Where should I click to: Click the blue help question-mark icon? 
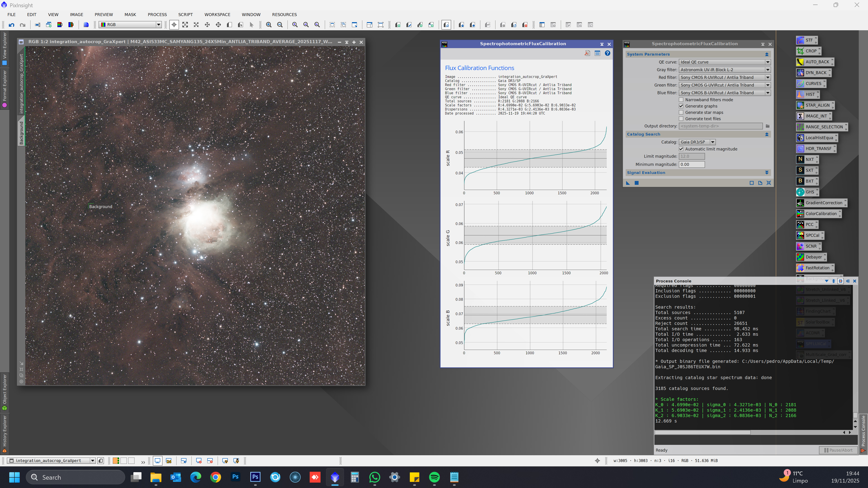(x=607, y=53)
